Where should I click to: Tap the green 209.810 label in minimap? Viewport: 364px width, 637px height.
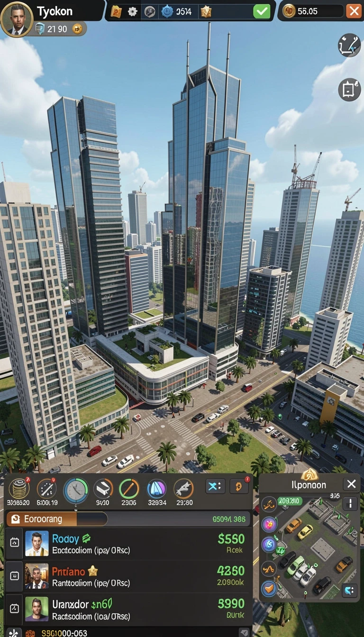289,501
